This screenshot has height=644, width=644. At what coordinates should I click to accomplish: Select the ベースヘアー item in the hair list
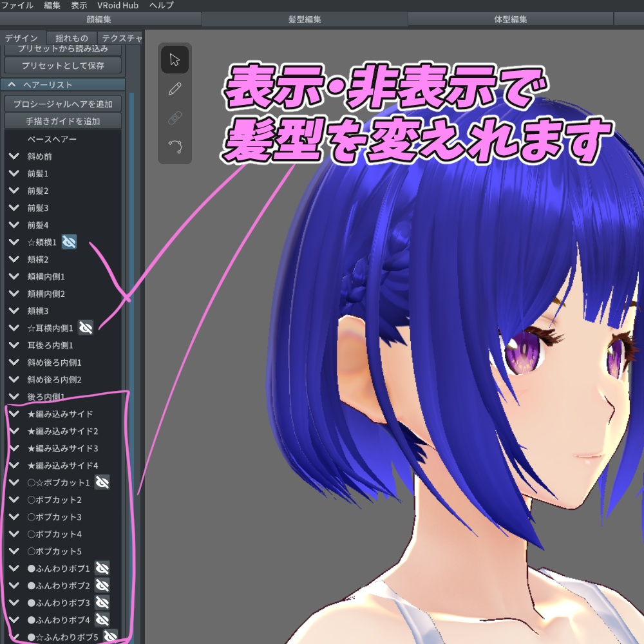point(62,138)
